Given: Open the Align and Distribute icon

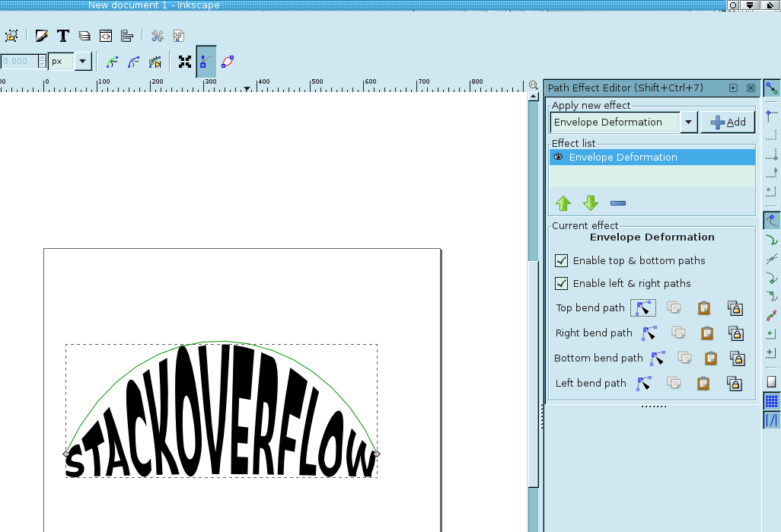Looking at the screenshot, I should coord(127,36).
